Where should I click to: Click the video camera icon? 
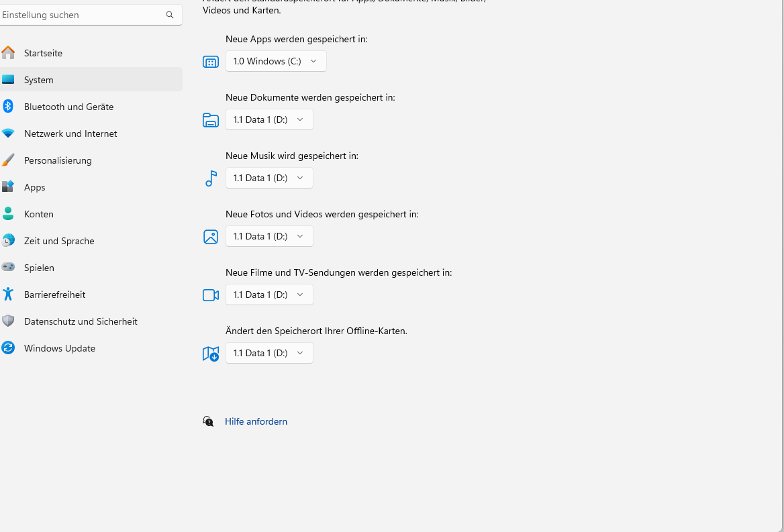[211, 295]
